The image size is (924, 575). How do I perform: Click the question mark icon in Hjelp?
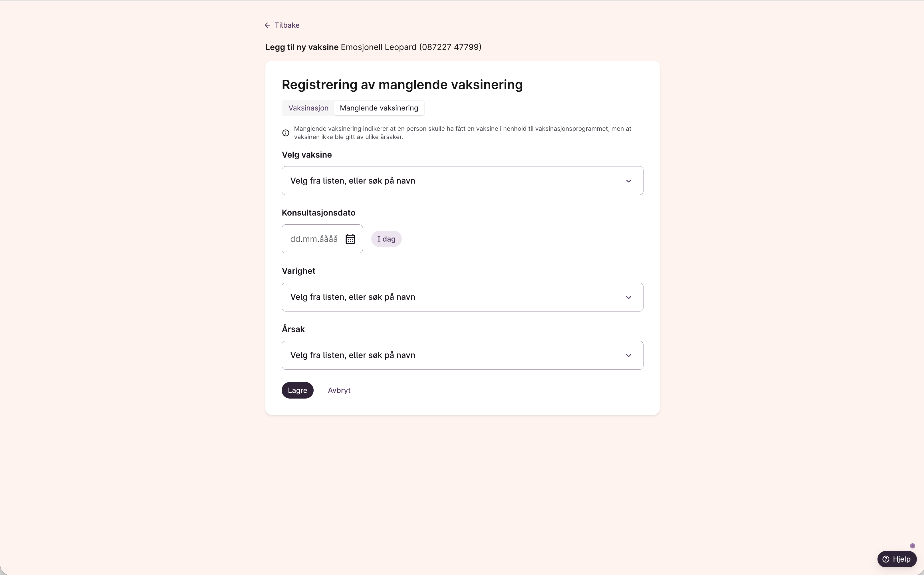pos(885,559)
